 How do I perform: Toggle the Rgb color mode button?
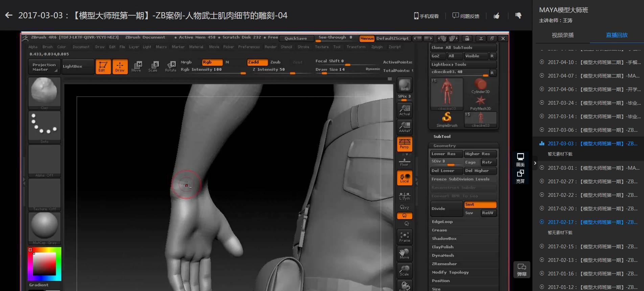click(x=212, y=62)
